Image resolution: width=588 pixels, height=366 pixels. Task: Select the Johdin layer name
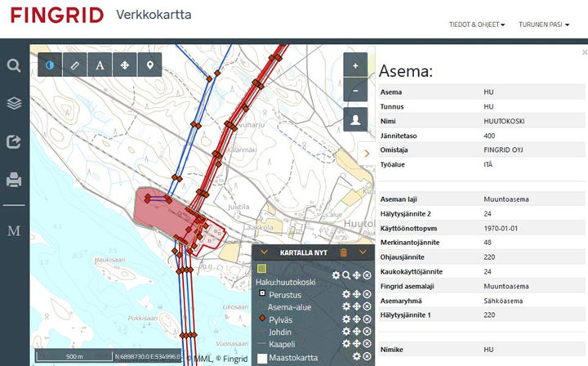coord(280,332)
